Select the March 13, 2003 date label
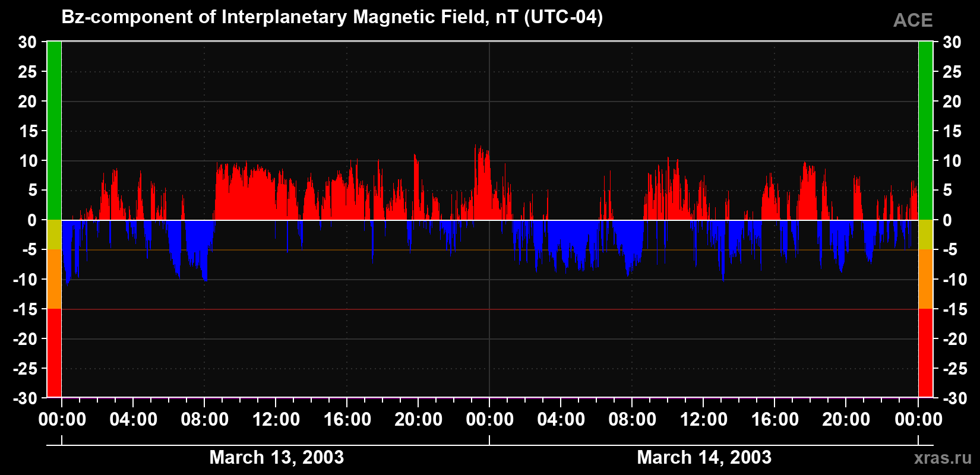Viewport: 980px width, 475px height. tap(276, 457)
